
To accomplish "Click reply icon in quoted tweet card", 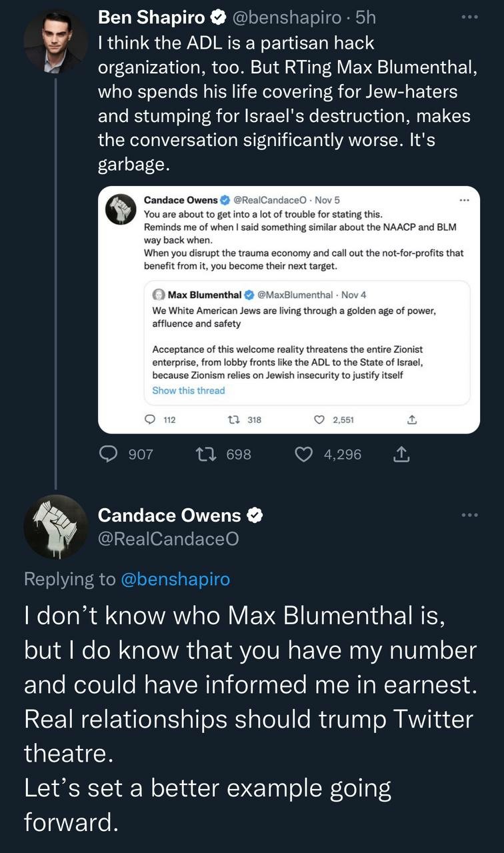I will tap(151, 419).
